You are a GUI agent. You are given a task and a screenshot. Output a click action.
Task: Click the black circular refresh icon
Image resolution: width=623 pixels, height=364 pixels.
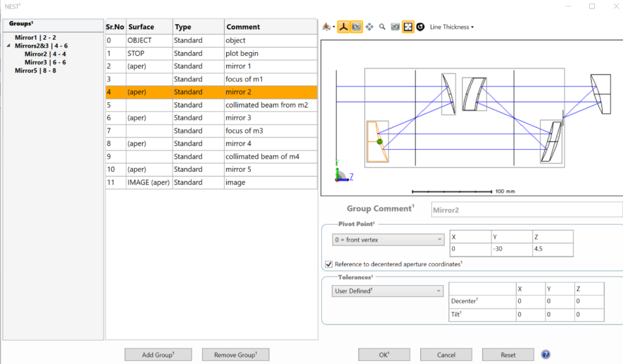click(420, 27)
